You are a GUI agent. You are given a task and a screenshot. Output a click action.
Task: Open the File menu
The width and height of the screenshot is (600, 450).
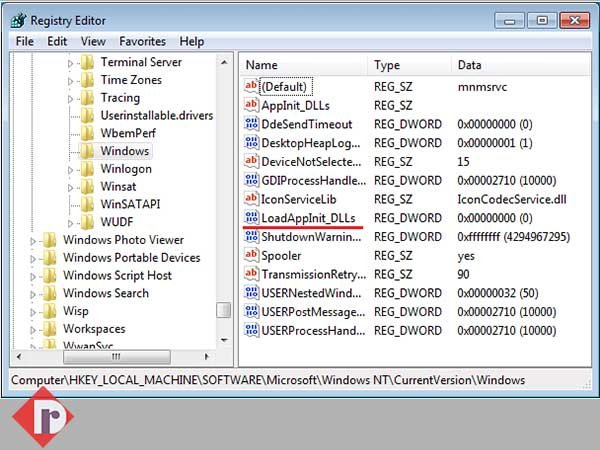coord(25,41)
